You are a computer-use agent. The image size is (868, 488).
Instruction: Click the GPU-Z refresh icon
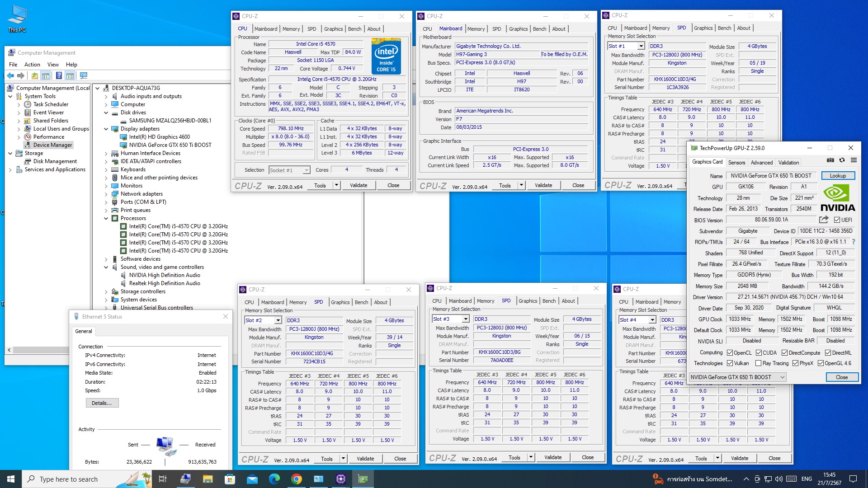pos(842,160)
